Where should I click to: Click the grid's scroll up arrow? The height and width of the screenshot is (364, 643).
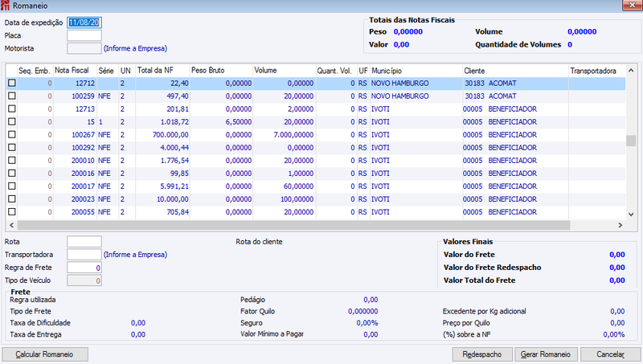coord(631,71)
